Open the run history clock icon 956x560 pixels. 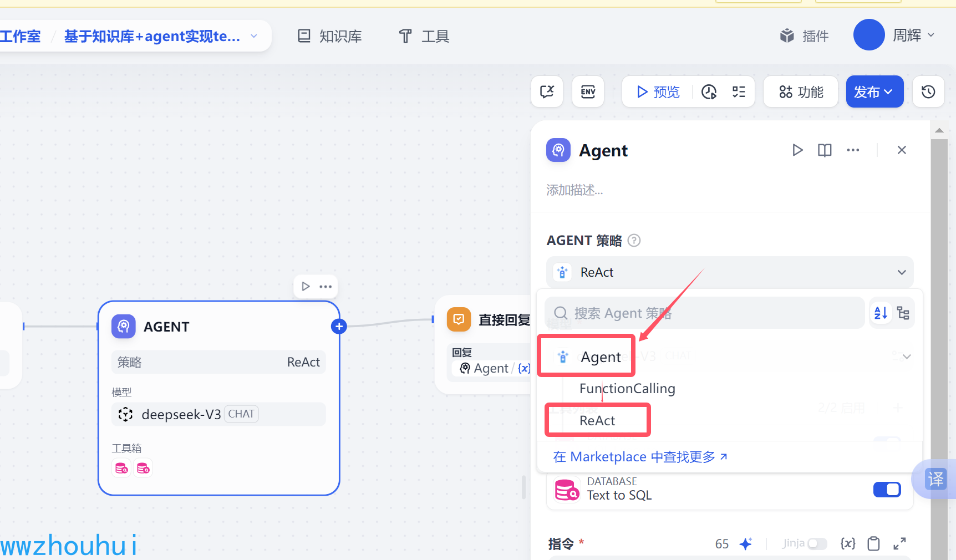709,92
